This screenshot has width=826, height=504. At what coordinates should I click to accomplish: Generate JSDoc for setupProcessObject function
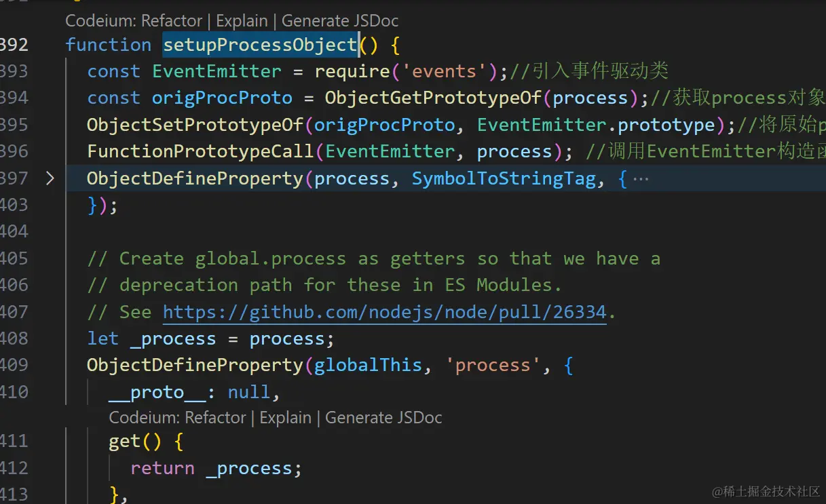click(340, 21)
